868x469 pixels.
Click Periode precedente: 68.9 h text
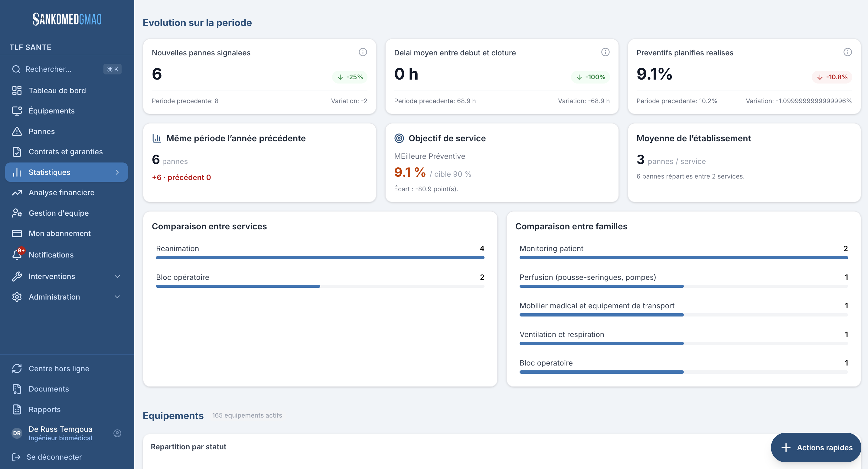click(435, 101)
